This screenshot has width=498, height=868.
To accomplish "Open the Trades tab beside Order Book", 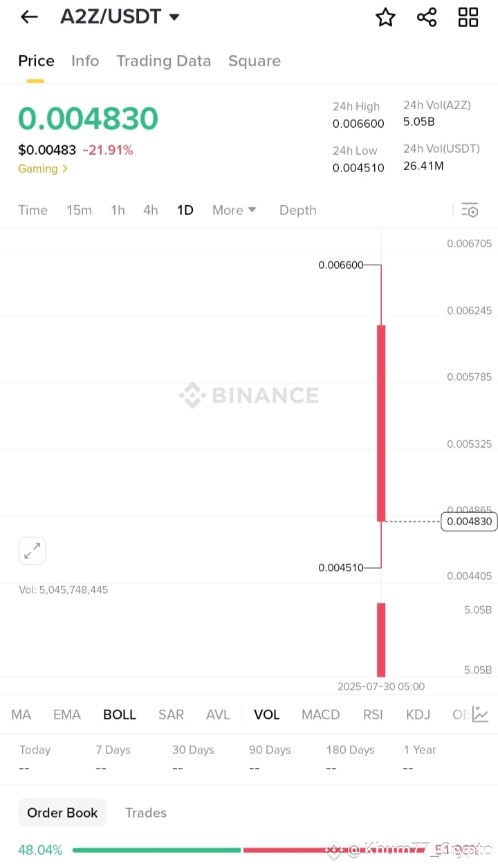I will click(x=145, y=812).
